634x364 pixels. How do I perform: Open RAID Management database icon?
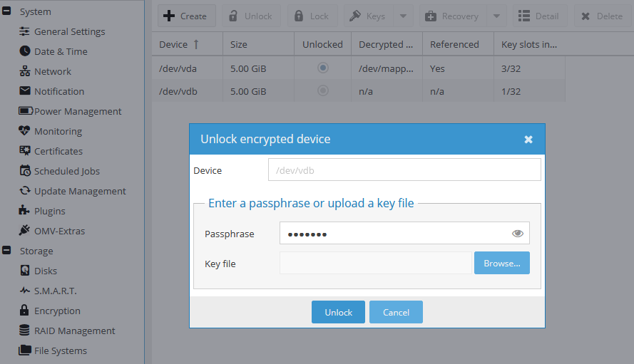point(25,331)
